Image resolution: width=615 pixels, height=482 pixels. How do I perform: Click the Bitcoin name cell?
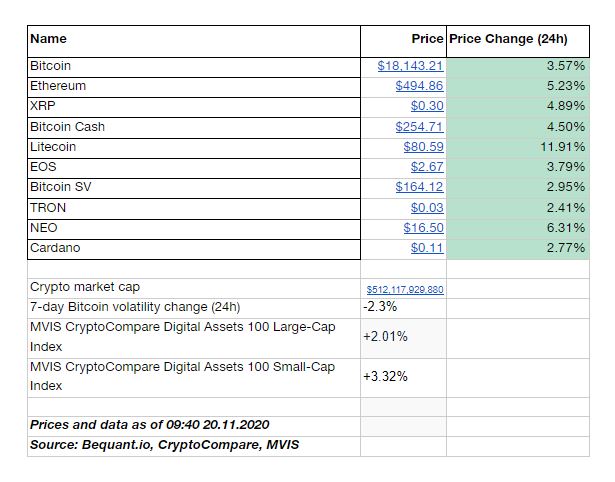pyautogui.click(x=194, y=67)
